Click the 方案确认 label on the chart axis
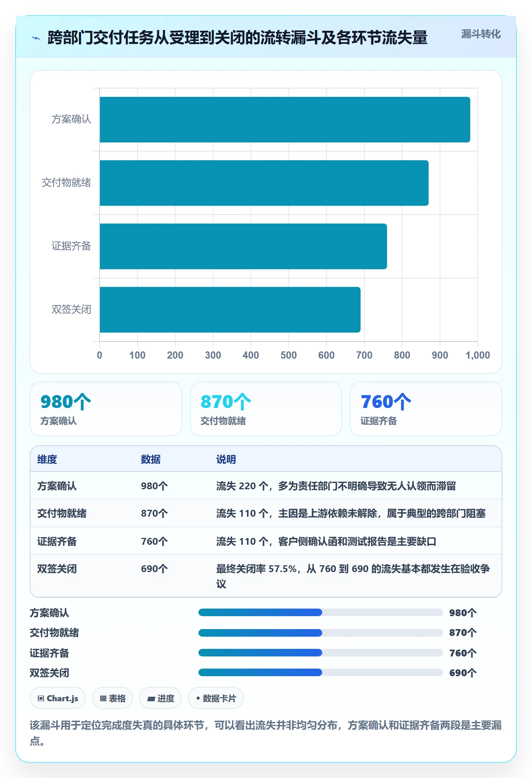Image resolution: width=532 pixels, height=778 pixels. [71, 119]
